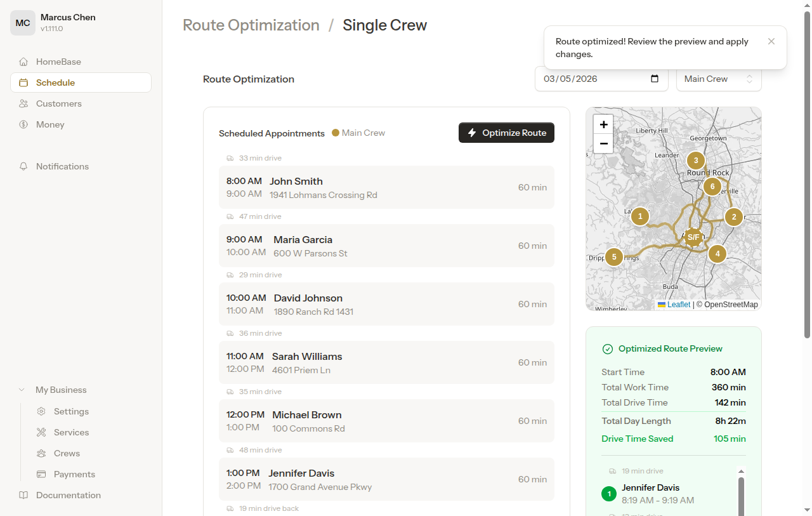
Task: Zoom out on the map
Action: [603, 143]
